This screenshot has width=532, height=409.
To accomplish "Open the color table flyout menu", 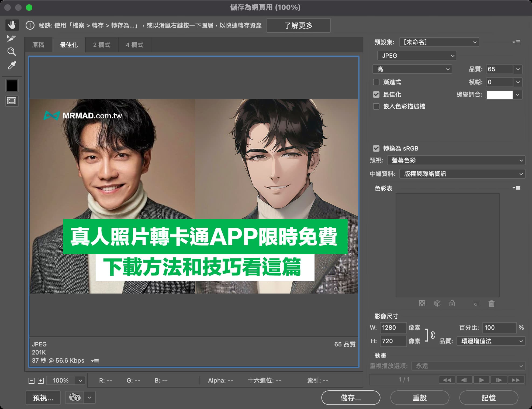I will (516, 188).
